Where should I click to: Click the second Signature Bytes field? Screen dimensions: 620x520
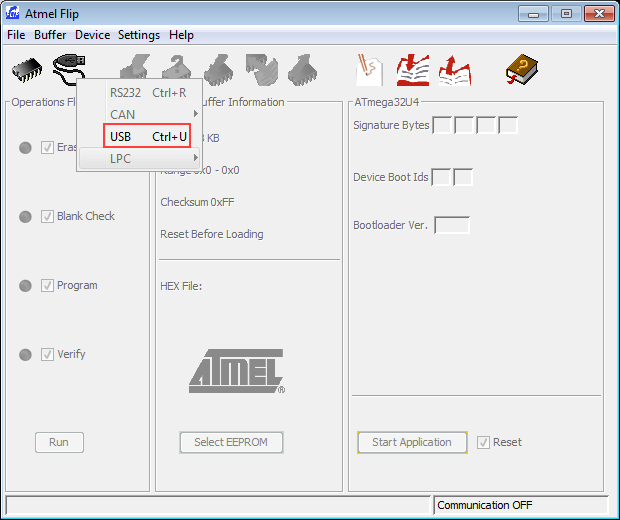click(464, 125)
